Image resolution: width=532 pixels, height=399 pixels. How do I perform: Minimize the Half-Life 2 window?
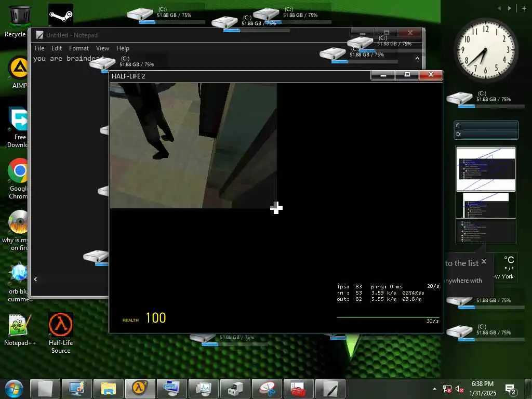pos(383,75)
